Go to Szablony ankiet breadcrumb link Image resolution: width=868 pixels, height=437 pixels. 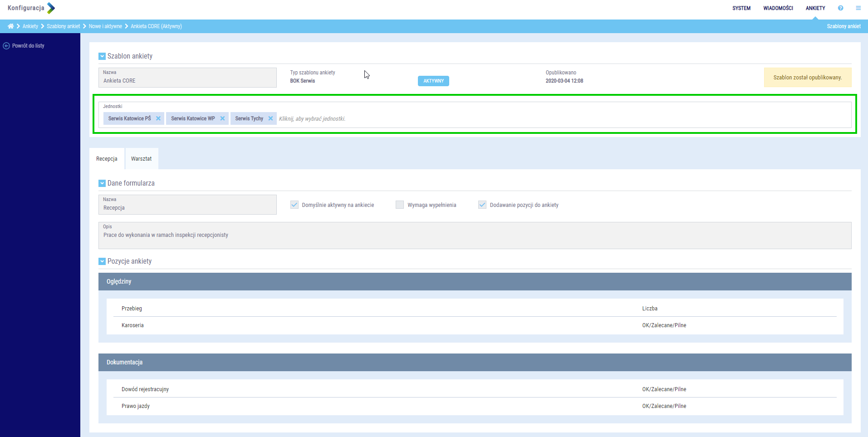63,26
